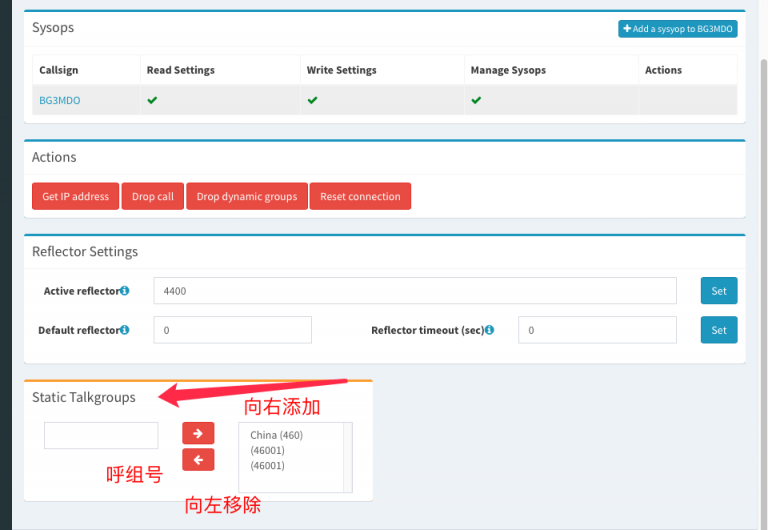Click the Read Settings green checkmark
The image size is (768, 530).
click(152, 100)
